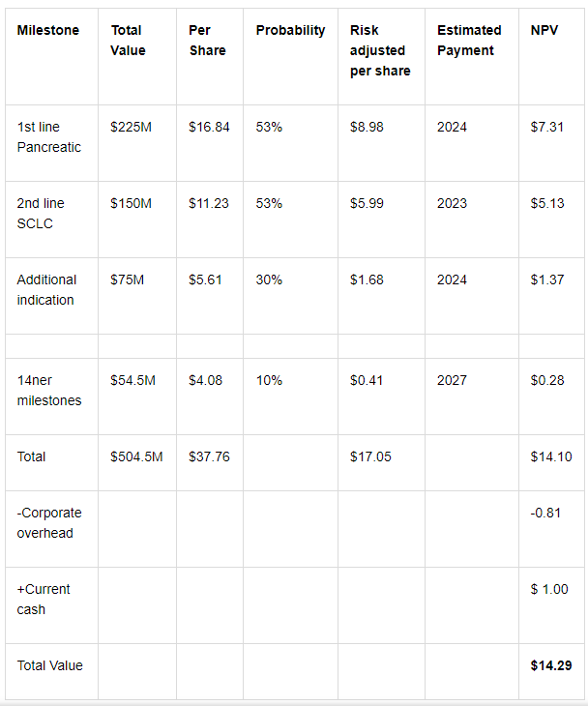The height and width of the screenshot is (706, 588).
Task: Select the $225M total value cell
Action: coord(132,128)
